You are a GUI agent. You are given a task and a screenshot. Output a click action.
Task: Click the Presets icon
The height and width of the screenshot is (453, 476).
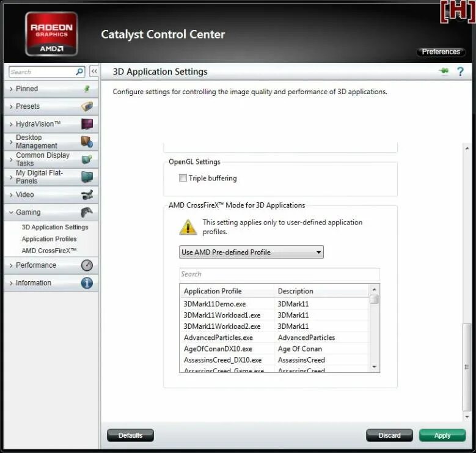point(87,106)
